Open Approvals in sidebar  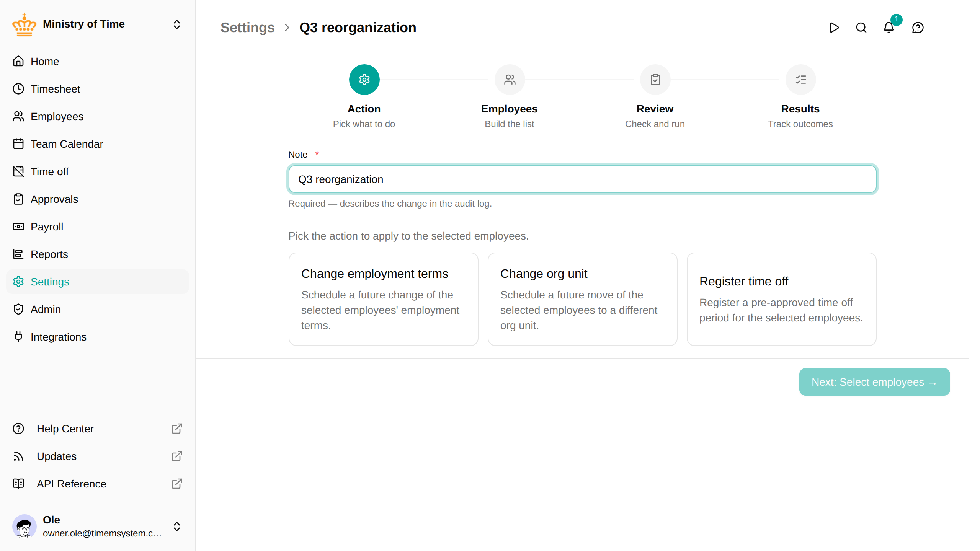pyautogui.click(x=98, y=199)
